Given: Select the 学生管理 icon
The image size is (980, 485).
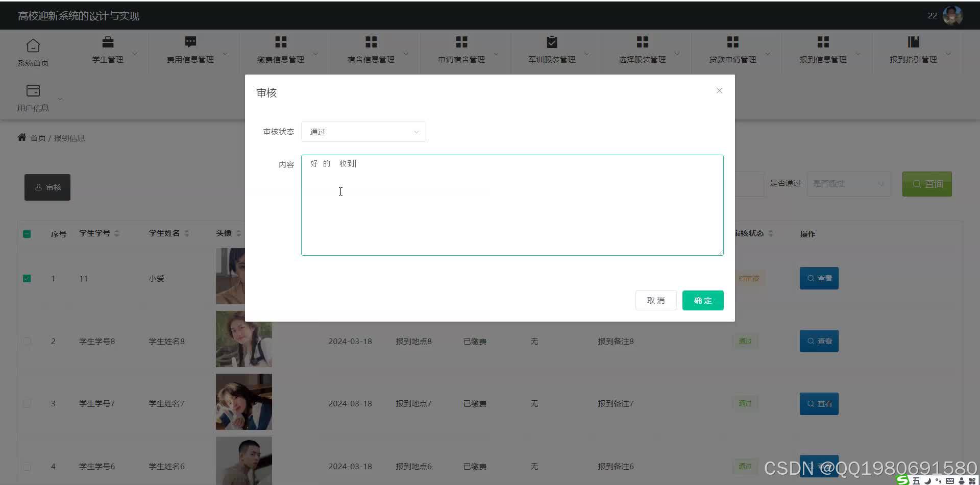Looking at the screenshot, I should click(x=107, y=41).
